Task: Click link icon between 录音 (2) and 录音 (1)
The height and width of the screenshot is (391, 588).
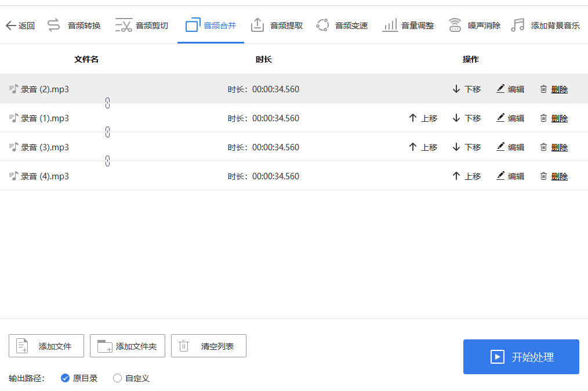Action: pyautogui.click(x=107, y=103)
